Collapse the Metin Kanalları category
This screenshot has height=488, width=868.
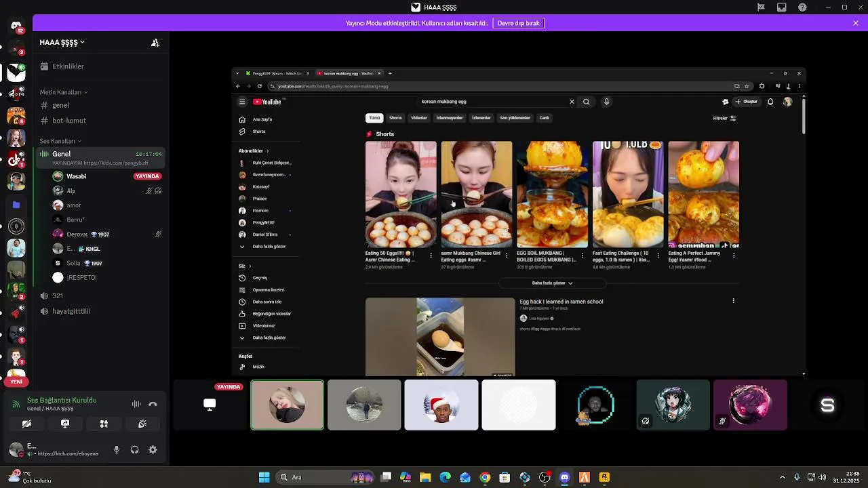(64, 92)
